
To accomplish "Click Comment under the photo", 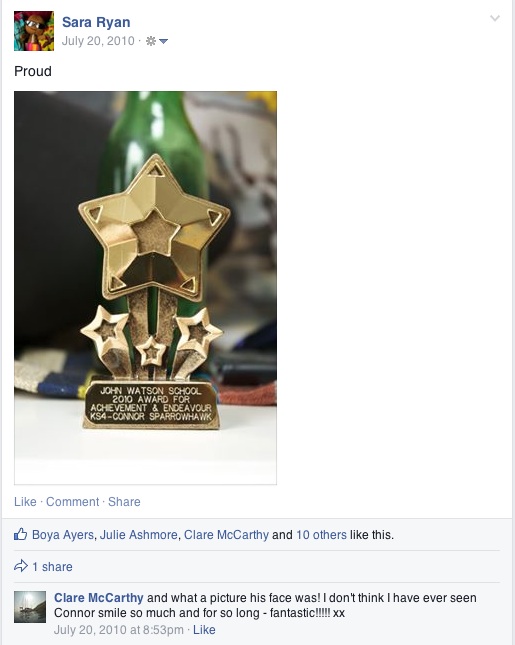I will pyautogui.click(x=72, y=501).
